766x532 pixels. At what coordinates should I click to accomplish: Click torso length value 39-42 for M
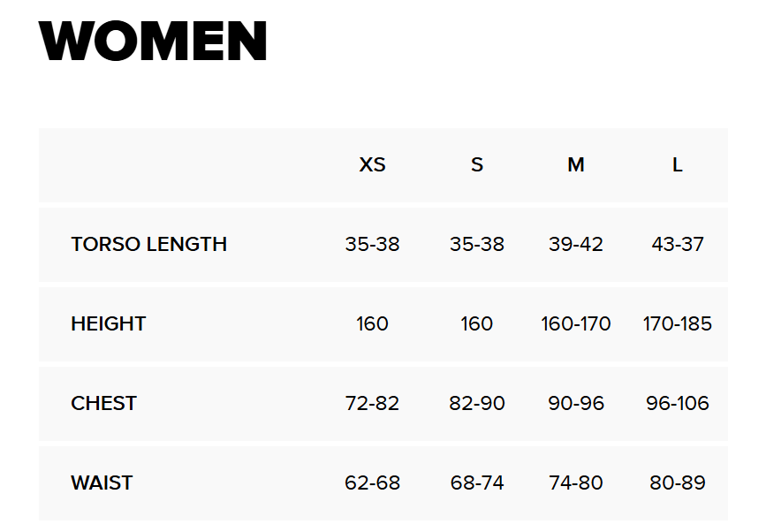coord(576,245)
